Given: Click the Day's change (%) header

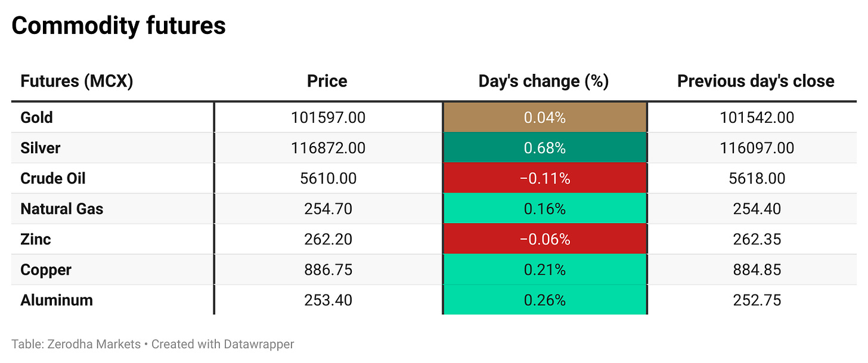Looking at the screenshot, I should (x=544, y=81).
